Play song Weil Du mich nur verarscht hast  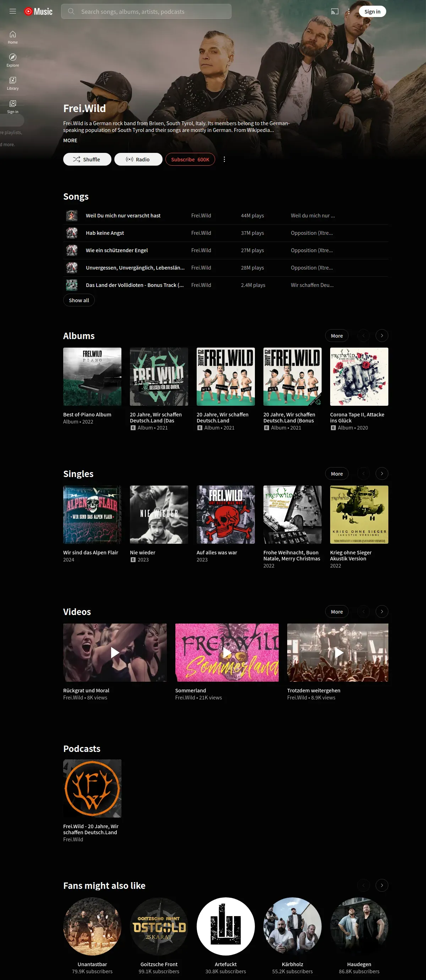pos(123,215)
